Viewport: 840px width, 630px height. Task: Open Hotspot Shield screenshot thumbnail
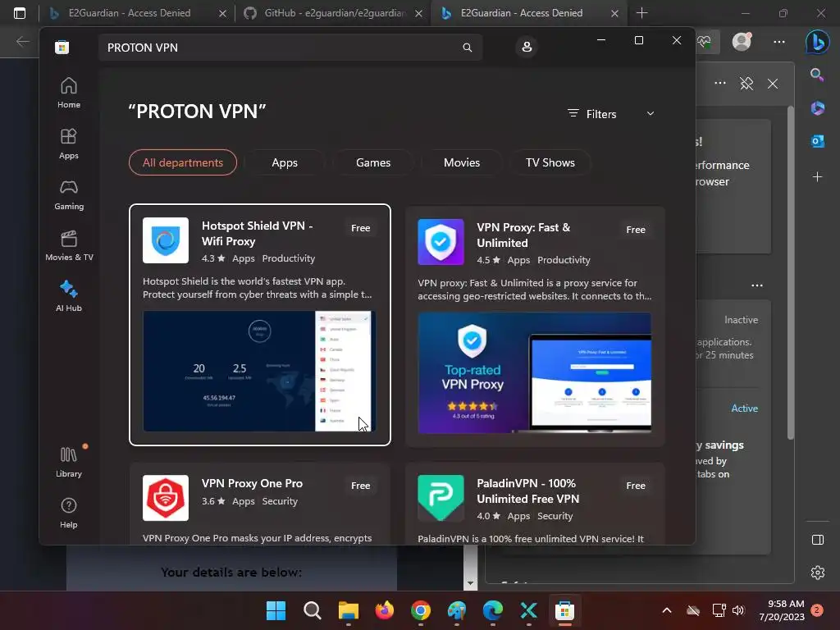click(259, 372)
